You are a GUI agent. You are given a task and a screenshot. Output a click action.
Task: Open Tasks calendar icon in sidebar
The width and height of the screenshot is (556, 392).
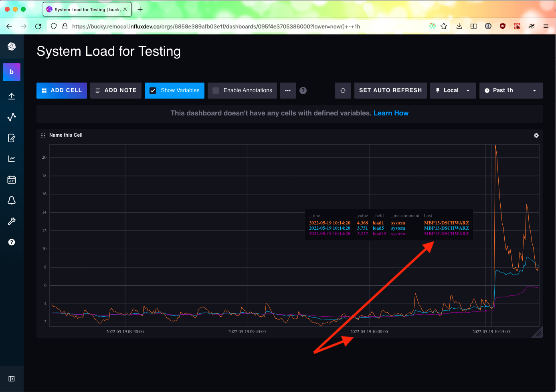12,180
